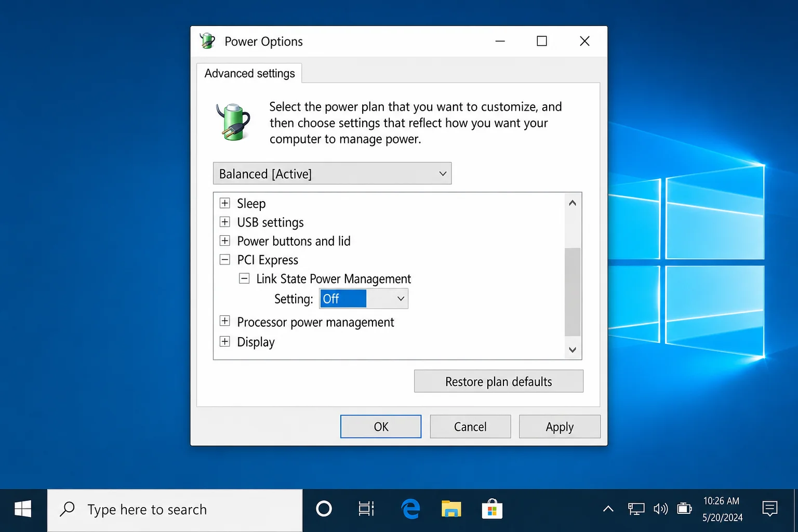Minimize the Power Options window
Image resolution: width=798 pixels, height=532 pixels.
pos(500,41)
